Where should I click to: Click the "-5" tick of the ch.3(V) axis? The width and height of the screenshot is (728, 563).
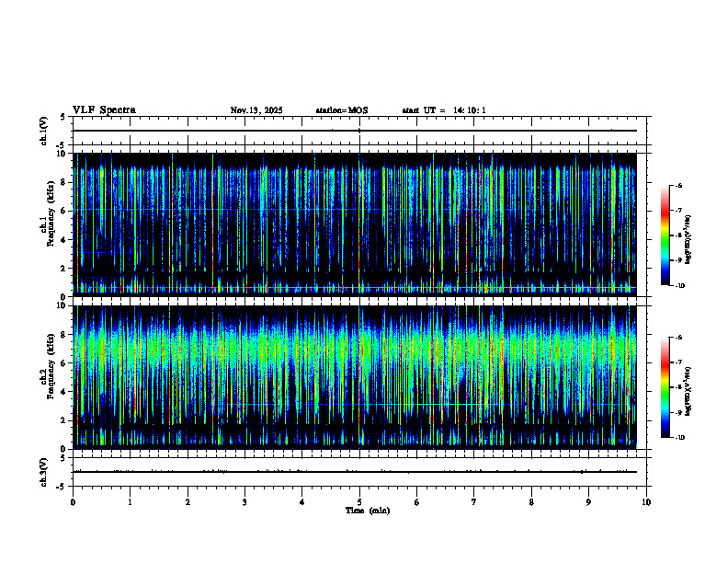[x=62, y=487]
